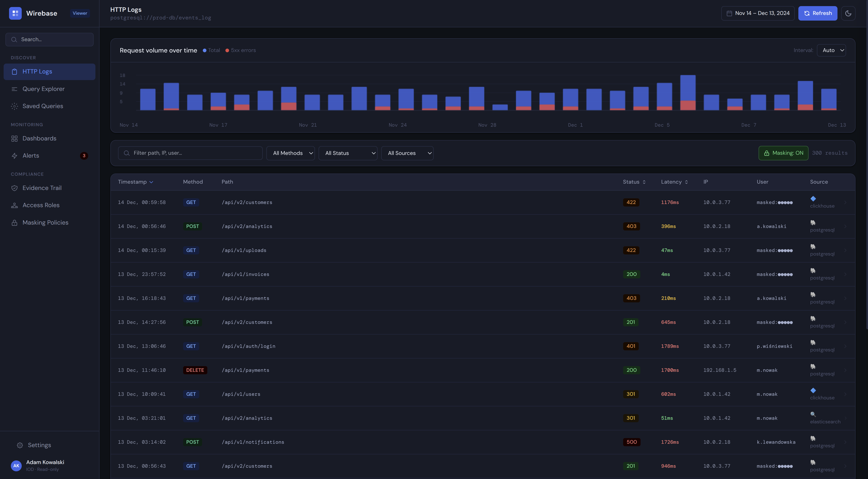Open the All Sources dropdown
This screenshot has height=479, width=868.
[407, 153]
